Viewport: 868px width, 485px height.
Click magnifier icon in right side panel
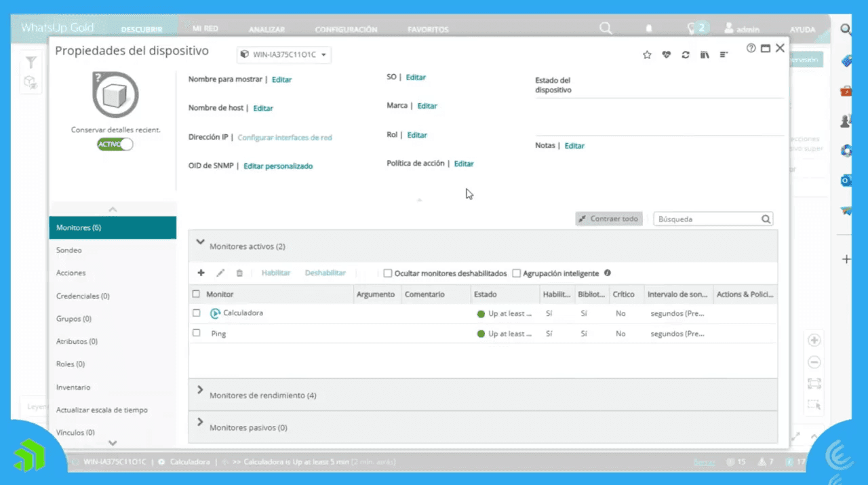(x=846, y=30)
